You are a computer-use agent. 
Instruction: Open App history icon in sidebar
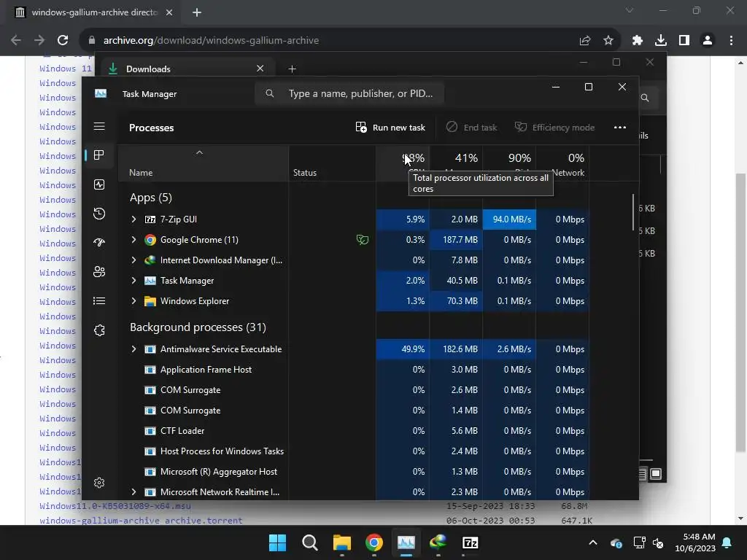point(99,214)
